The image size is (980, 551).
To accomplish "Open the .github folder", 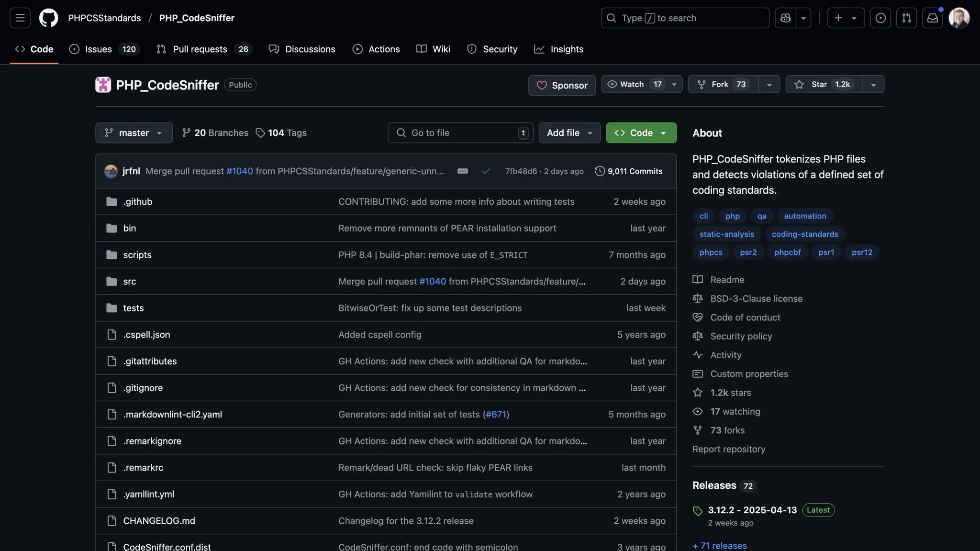I will pyautogui.click(x=137, y=201).
